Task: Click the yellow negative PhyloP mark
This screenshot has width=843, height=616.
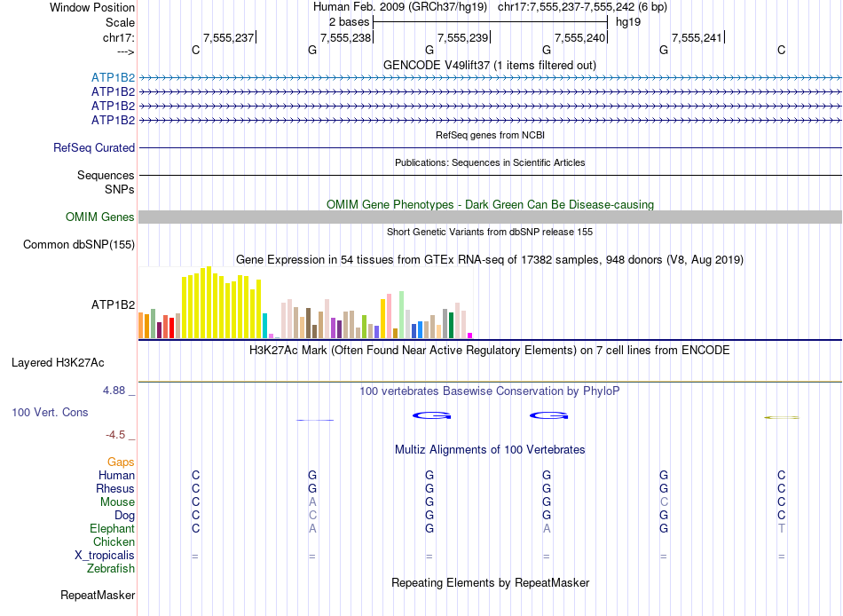Action: point(782,417)
